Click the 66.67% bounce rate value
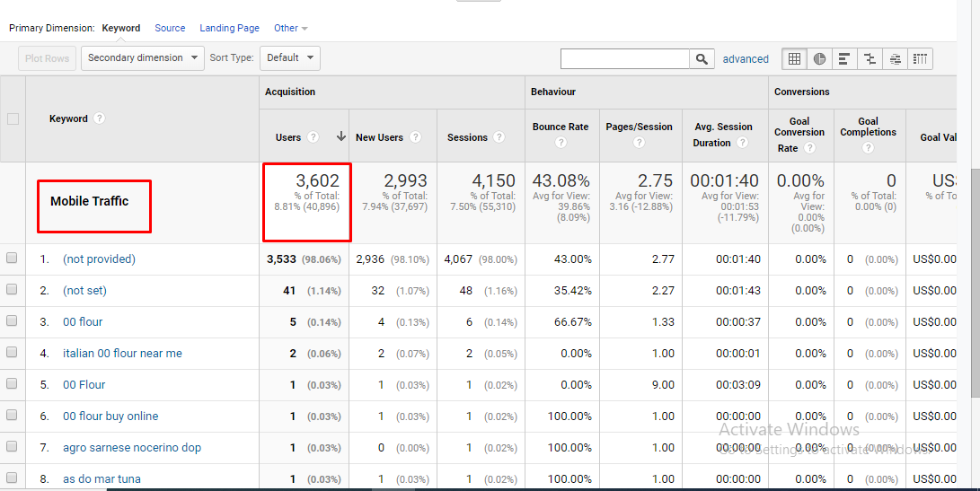This screenshot has height=491, width=980. pyautogui.click(x=572, y=321)
